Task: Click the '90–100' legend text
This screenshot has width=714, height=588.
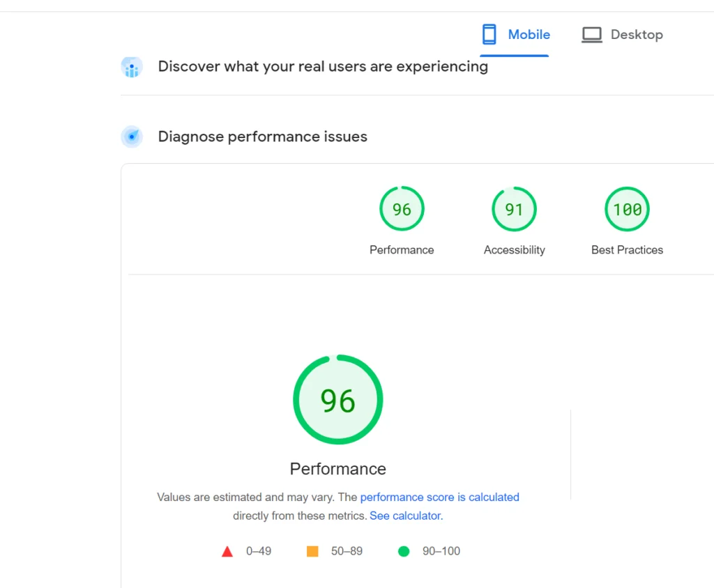Action: (441, 551)
